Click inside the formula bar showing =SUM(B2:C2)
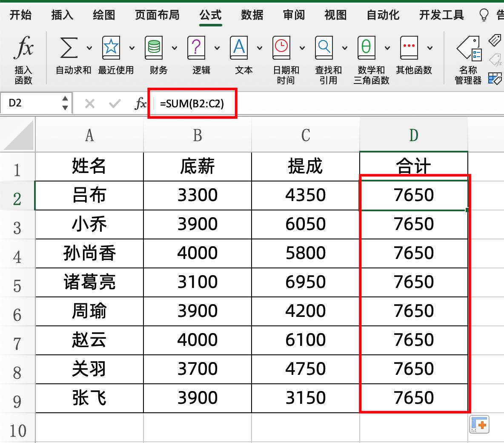504x443 pixels. pyautogui.click(x=192, y=103)
